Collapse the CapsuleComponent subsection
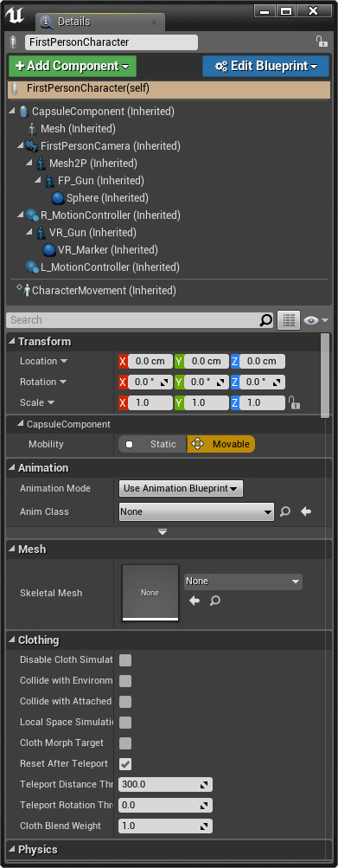This screenshot has height=868, width=338. tap(21, 425)
